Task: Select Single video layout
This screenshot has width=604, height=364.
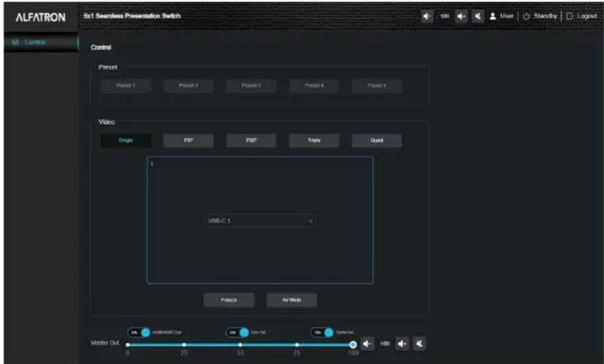Action: pos(126,140)
